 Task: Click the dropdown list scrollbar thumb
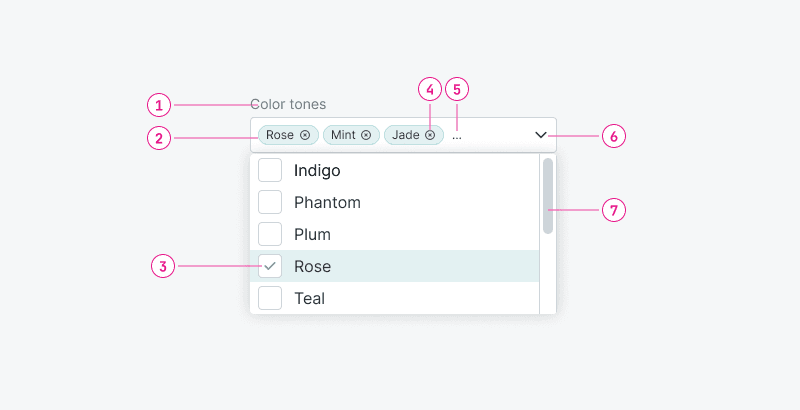click(x=548, y=195)
